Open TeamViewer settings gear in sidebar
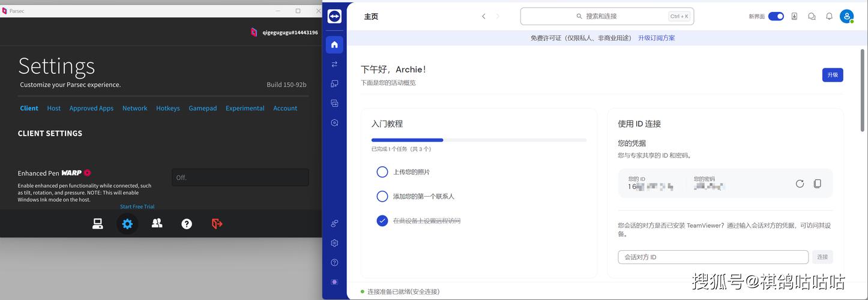 pyautogui.click(x=334, y=243)
